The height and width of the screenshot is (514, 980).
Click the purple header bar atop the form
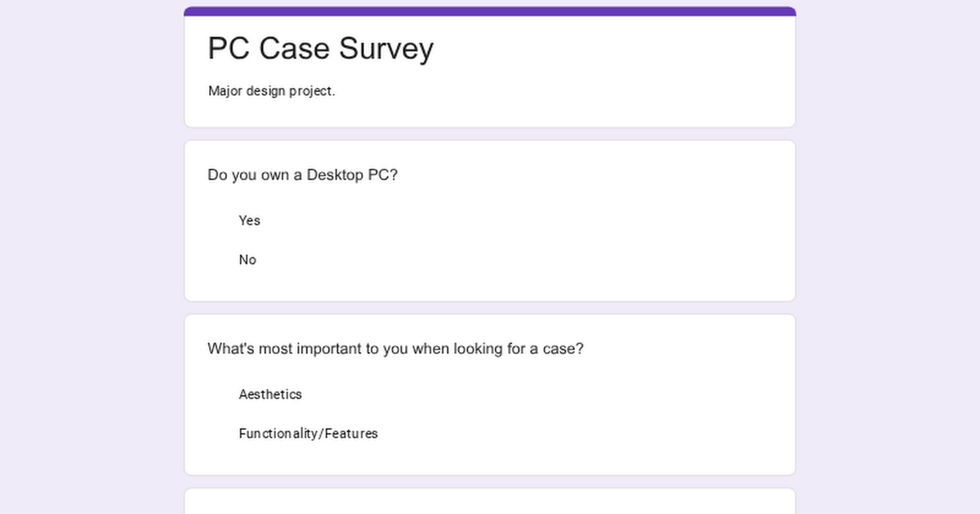490,11
